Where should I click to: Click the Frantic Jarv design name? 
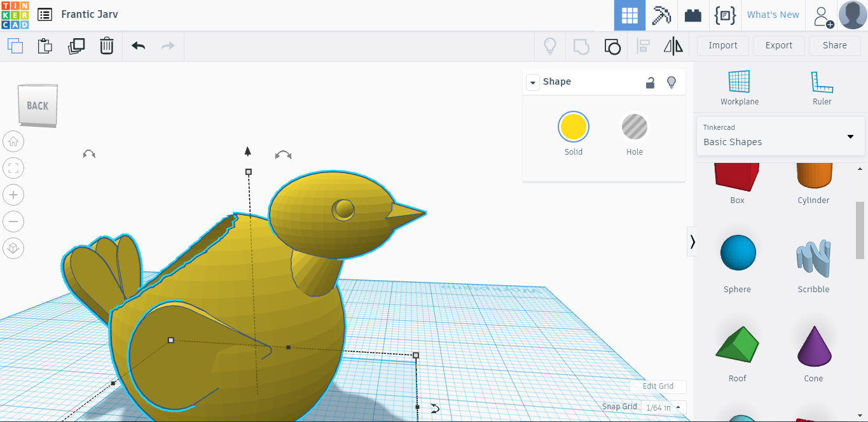[90, 14]
